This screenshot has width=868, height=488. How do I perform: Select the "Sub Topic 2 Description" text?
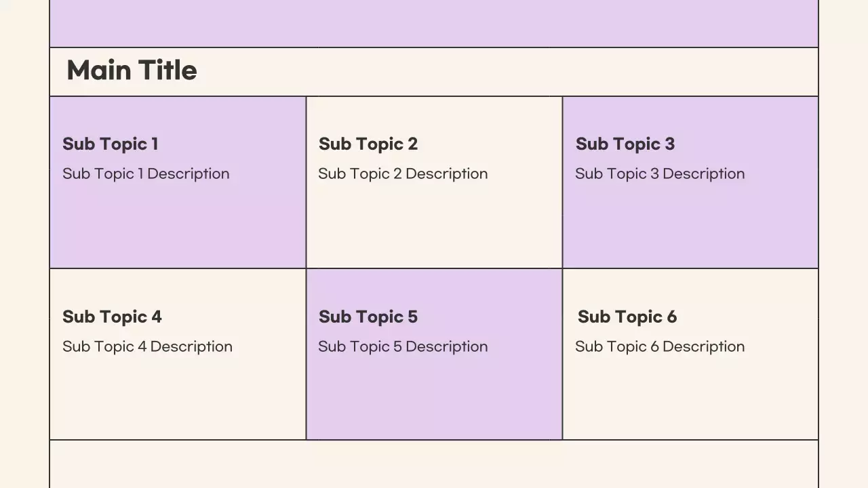(x=403, y=174)
